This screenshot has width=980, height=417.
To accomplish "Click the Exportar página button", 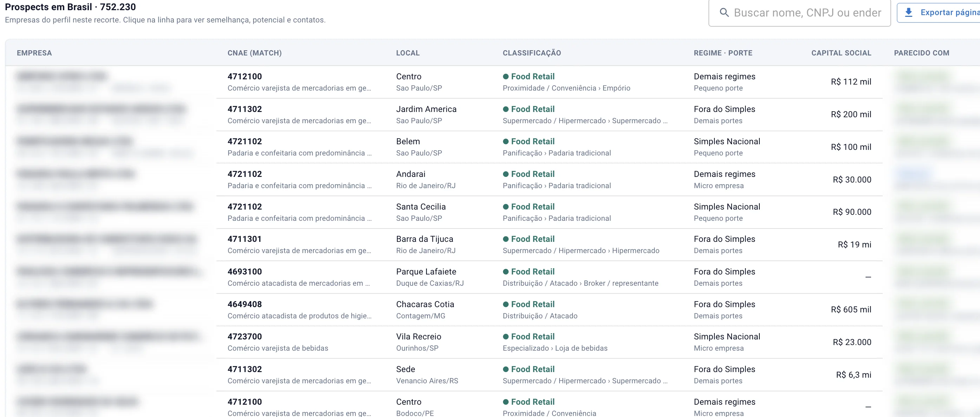I will click(x=939, y=12).
